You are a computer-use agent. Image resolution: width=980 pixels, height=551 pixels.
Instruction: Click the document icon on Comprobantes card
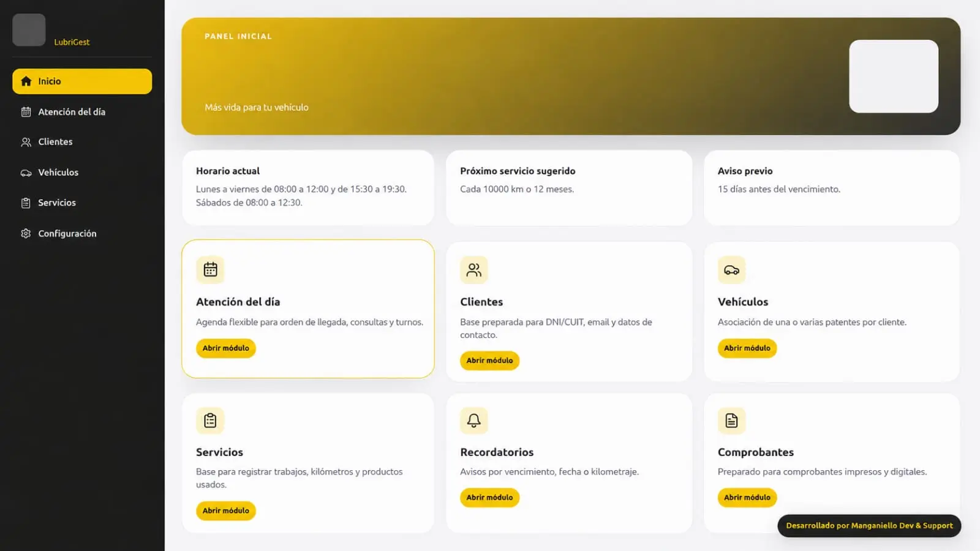(x=731, y=421)
